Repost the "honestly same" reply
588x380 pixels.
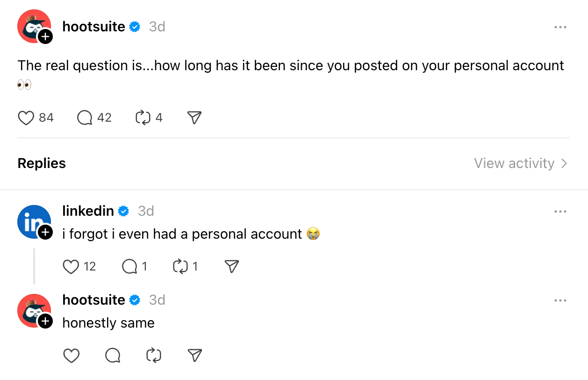click(154, 356)
